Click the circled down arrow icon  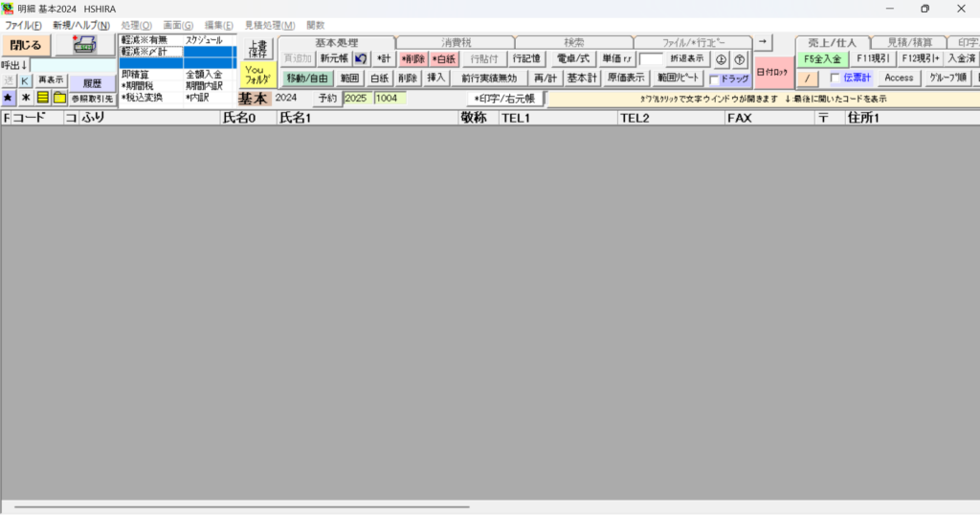point(722,59)
